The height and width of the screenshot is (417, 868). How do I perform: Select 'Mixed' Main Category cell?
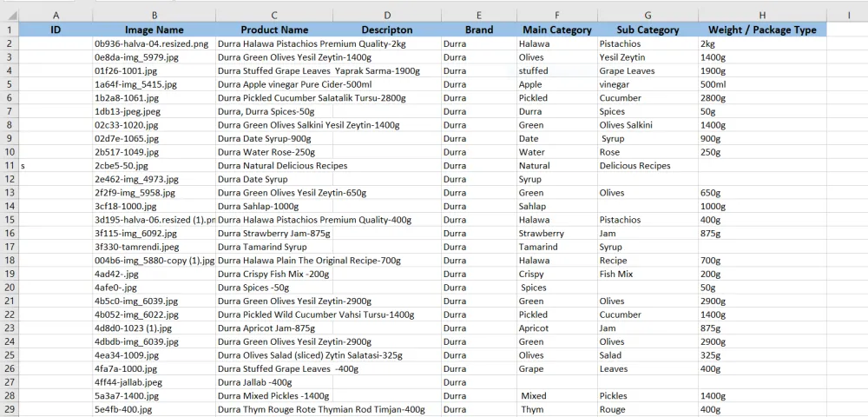(x=557, y=396)
